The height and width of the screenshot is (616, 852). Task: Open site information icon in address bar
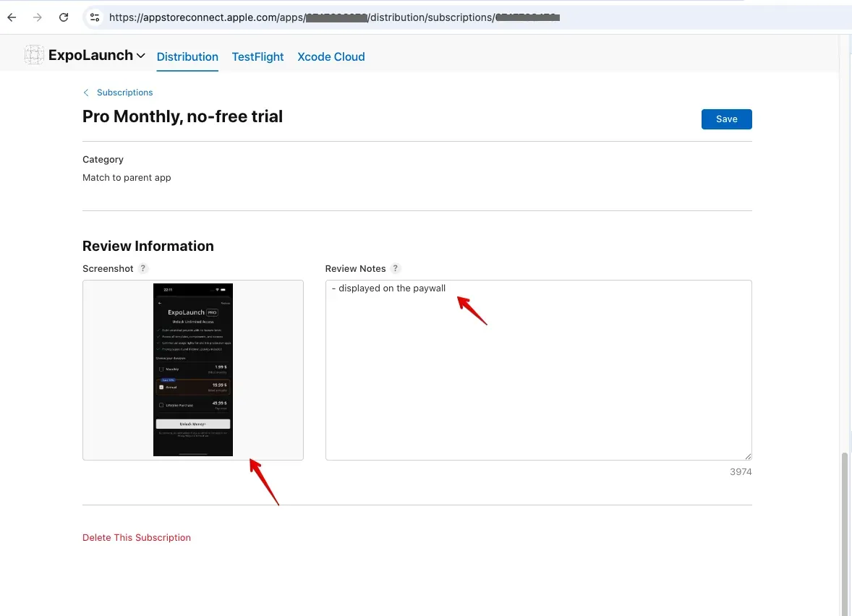95,17
